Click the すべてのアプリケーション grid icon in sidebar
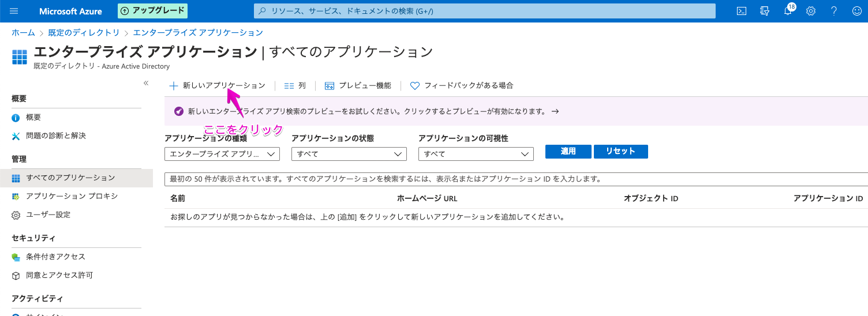The height and width of the screenshot is (316, 868). (16, 178)
